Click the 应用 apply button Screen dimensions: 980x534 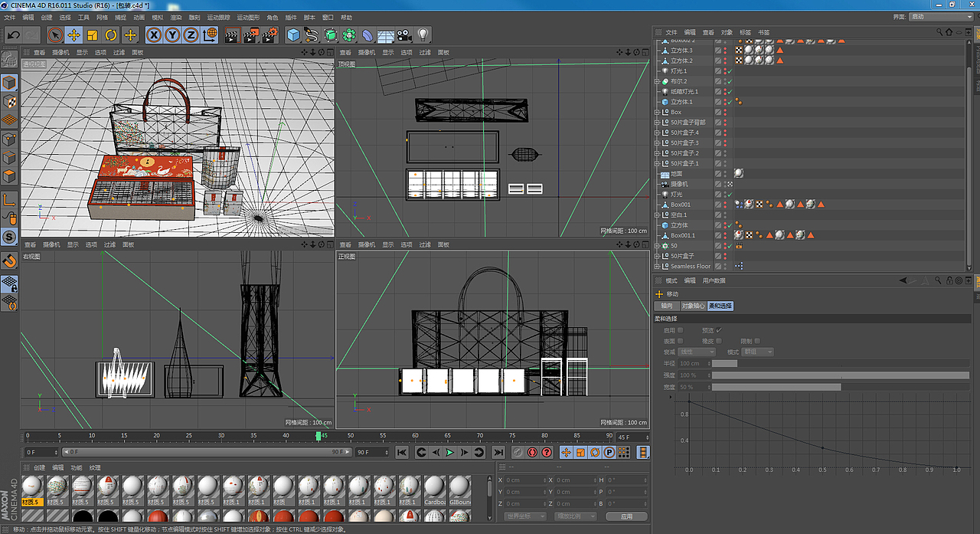point(626,516)
